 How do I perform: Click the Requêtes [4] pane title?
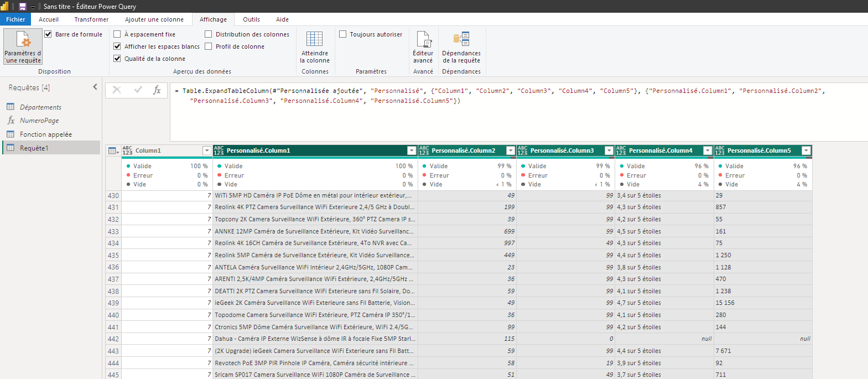click(29, 87)
